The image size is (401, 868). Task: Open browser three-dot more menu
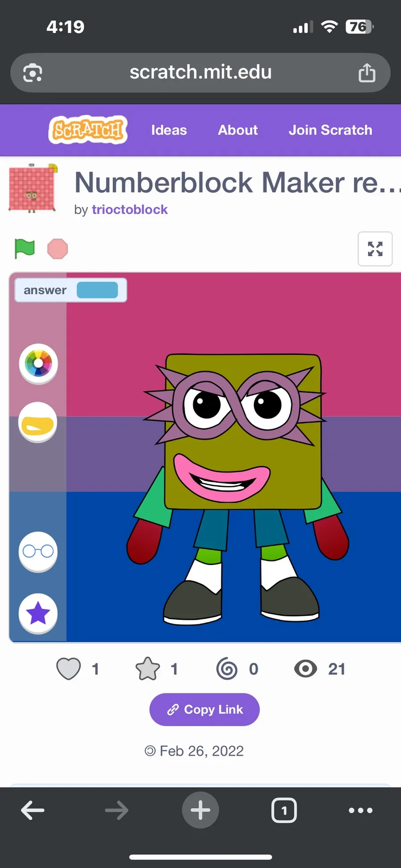point(361,810)
